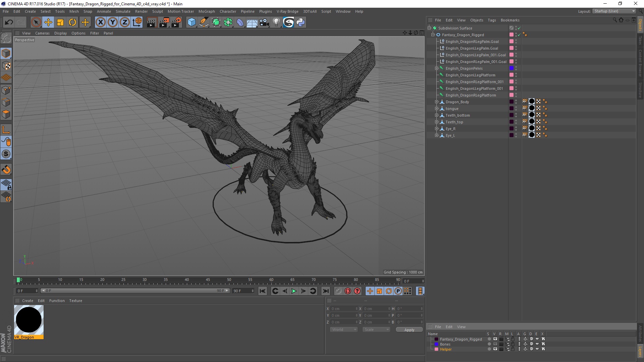Select the Move tool

tap(48, 22)
